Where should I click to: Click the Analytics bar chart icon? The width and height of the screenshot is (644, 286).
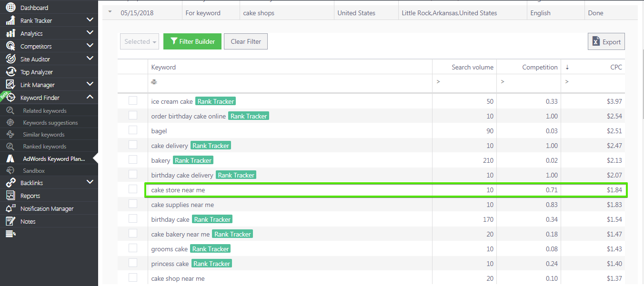10,33
